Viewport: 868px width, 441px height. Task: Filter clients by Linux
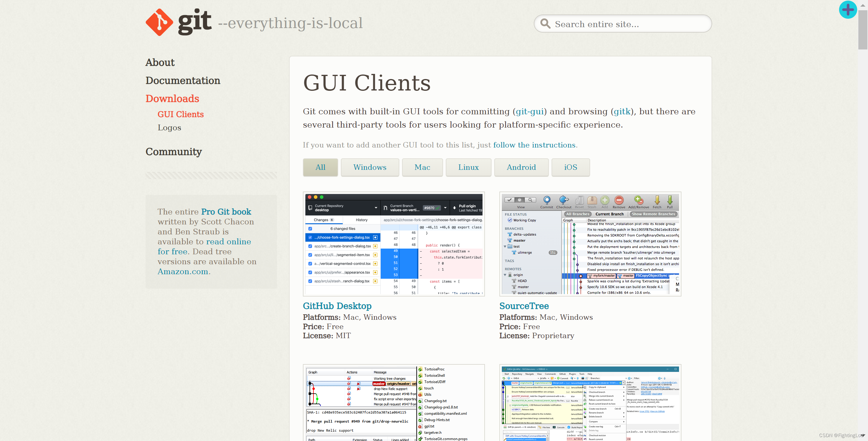(468, 167)
